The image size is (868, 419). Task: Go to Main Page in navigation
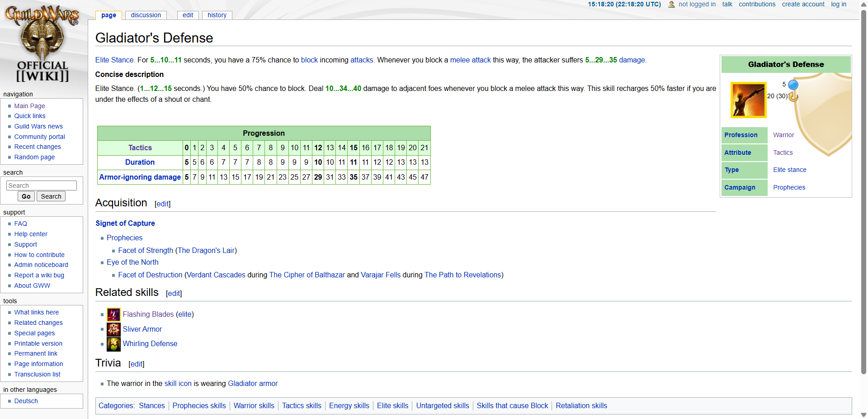[29, 106]
